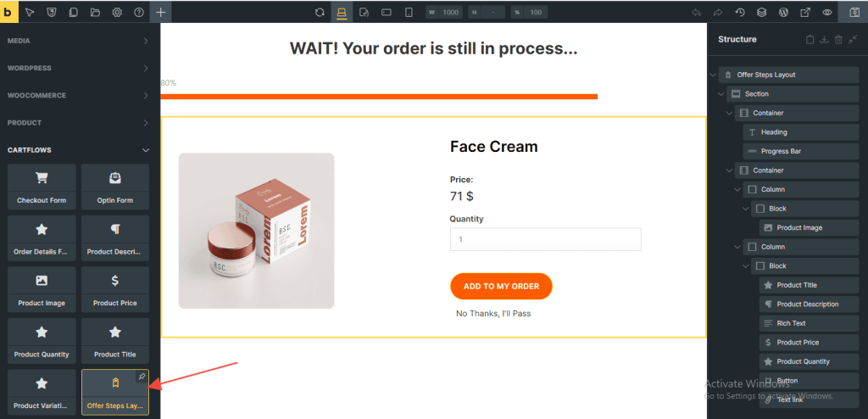Click the No Thanks, I'll Pass link
Screen dimensions: 868x419
(x=493, y=314)
